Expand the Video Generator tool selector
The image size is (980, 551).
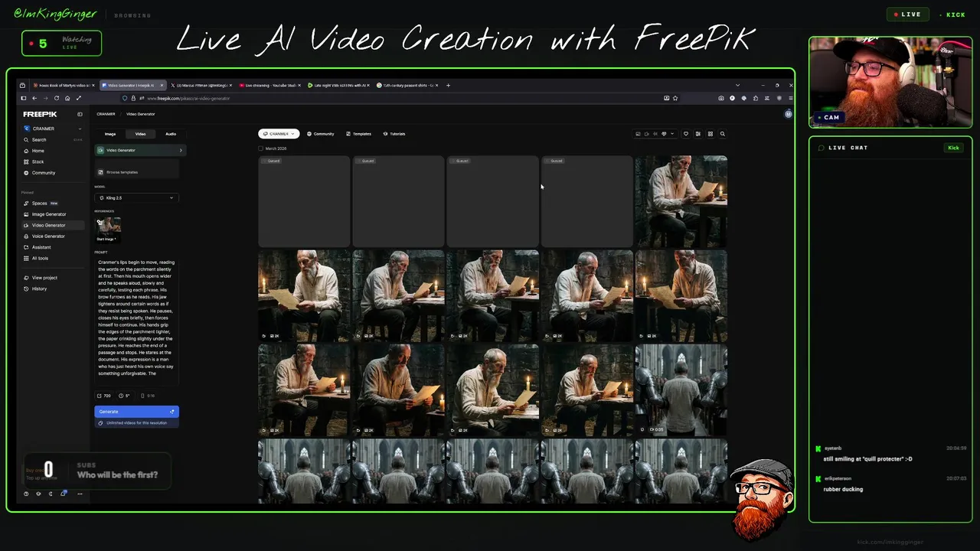pos(139,150)
